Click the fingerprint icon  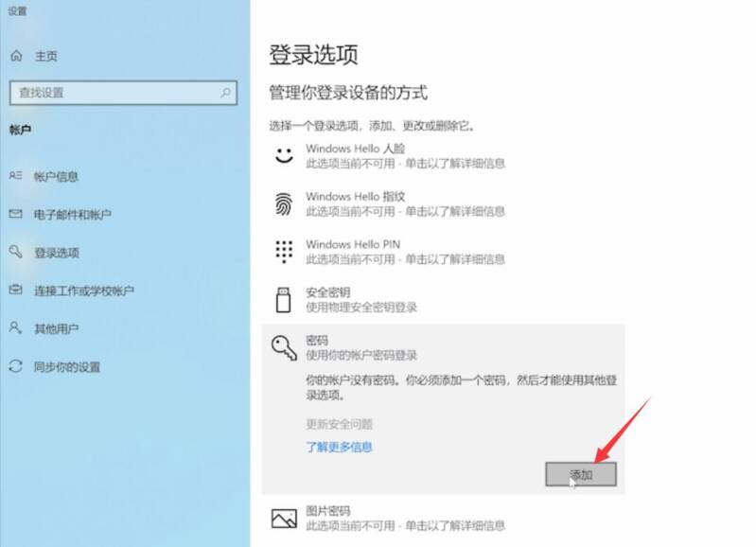pos(284,204)
